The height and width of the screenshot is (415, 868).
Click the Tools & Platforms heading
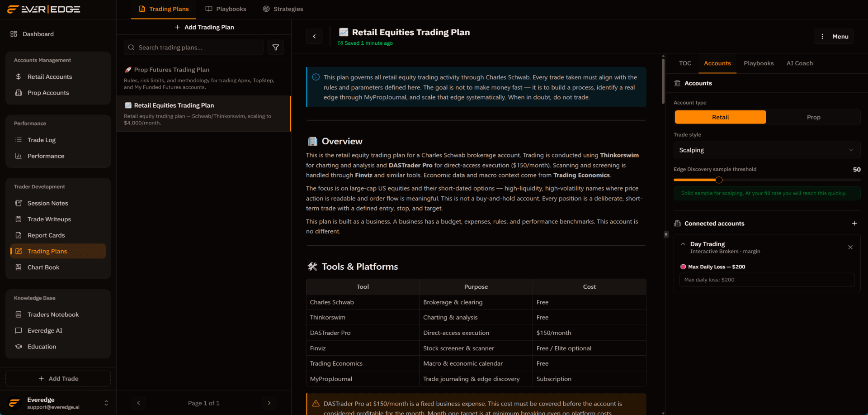point(360,267)
